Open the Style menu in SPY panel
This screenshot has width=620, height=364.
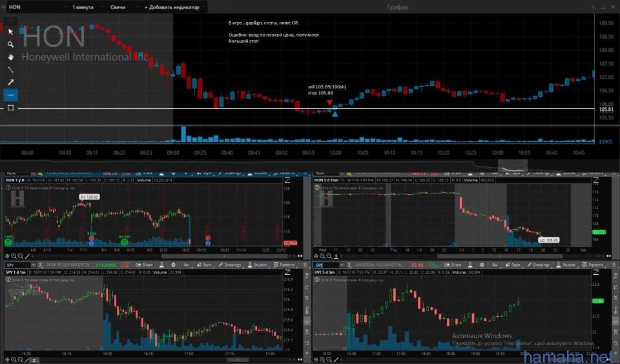tap(205, 265)
